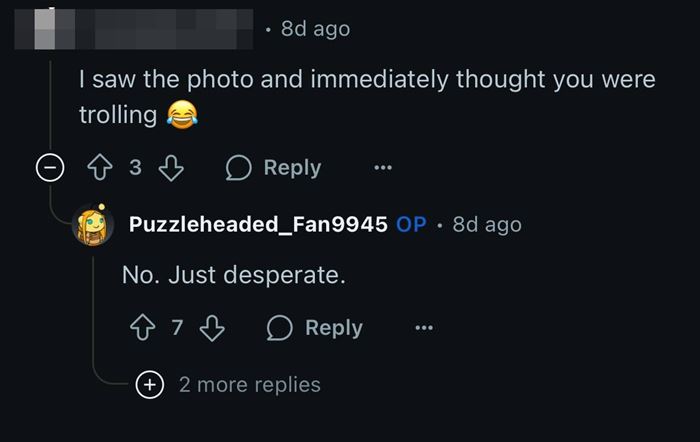Open Puzzleheaded_Fan9945's avatar
This screenshot has height=442, width=700.
click(93, 225)
